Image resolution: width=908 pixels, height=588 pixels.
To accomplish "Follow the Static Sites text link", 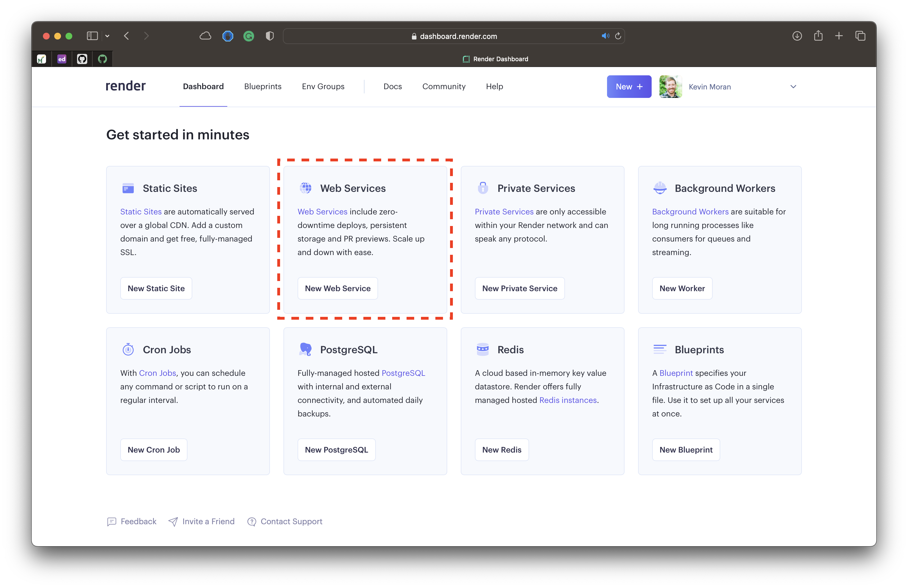I will click(x=141, y=212).
